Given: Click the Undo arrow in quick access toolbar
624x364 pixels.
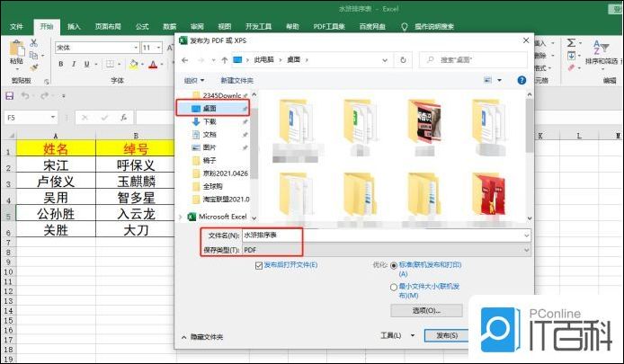Looking at the screenshot, I should tap(24, 95).
